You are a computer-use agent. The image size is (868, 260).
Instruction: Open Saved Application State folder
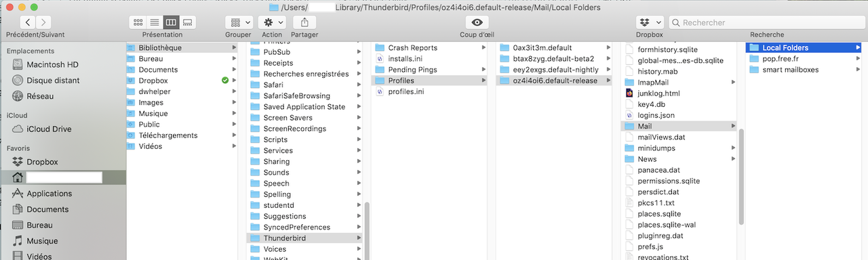pyautogui.click(x=305, y=107)
